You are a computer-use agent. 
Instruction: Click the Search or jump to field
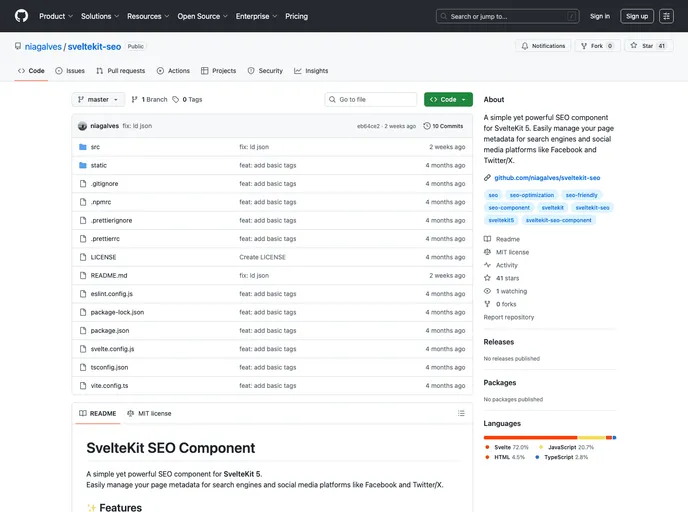tap(507, 16)
